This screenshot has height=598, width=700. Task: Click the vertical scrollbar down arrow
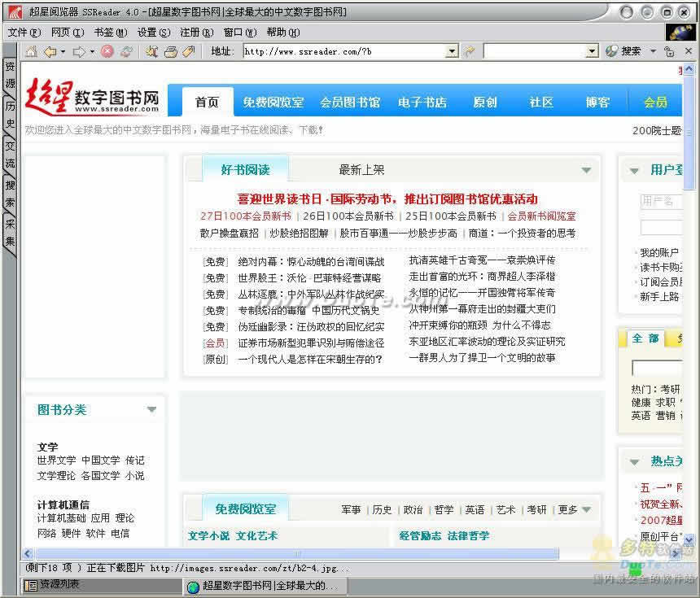pos(689,539)
